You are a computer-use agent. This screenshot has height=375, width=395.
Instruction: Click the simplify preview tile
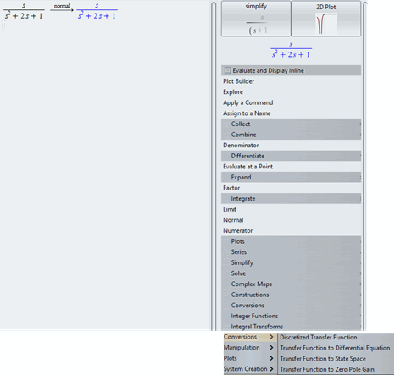(256, 19)
